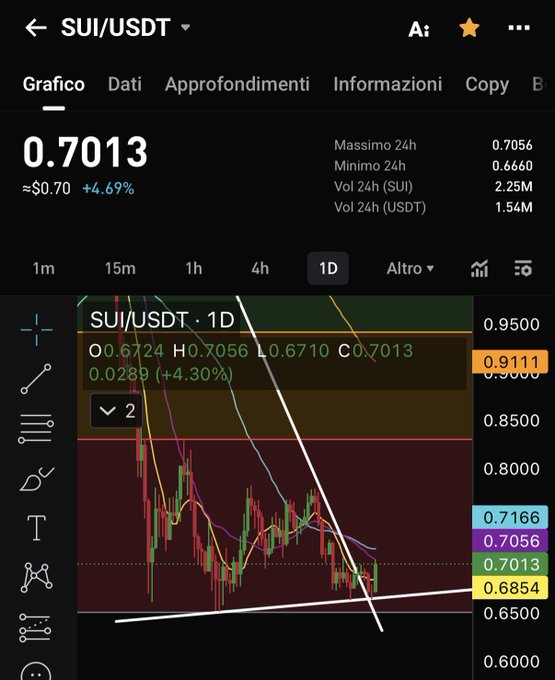Select the trend line drawing tool
This screenshot has width=555, height=680.
coord(36,379)
